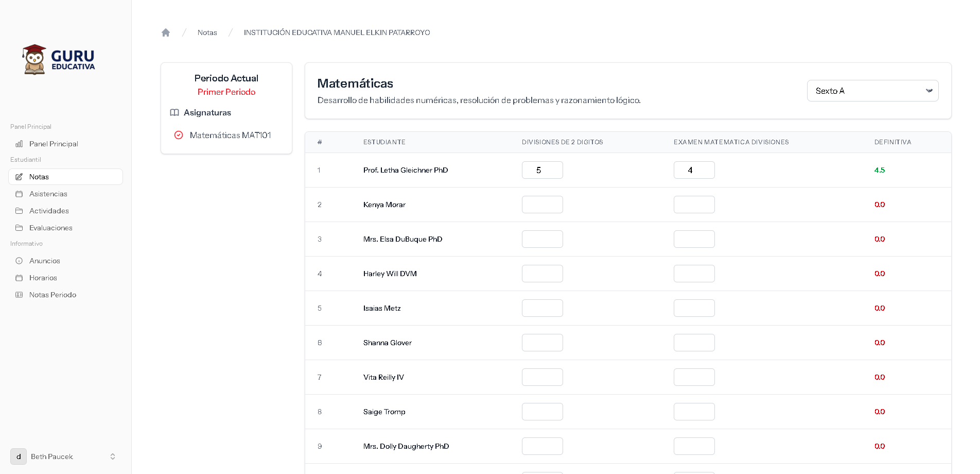Open the Sexto A group dropdown
Viewport: 980px width, 474px height.
click(x=872, y=91)
